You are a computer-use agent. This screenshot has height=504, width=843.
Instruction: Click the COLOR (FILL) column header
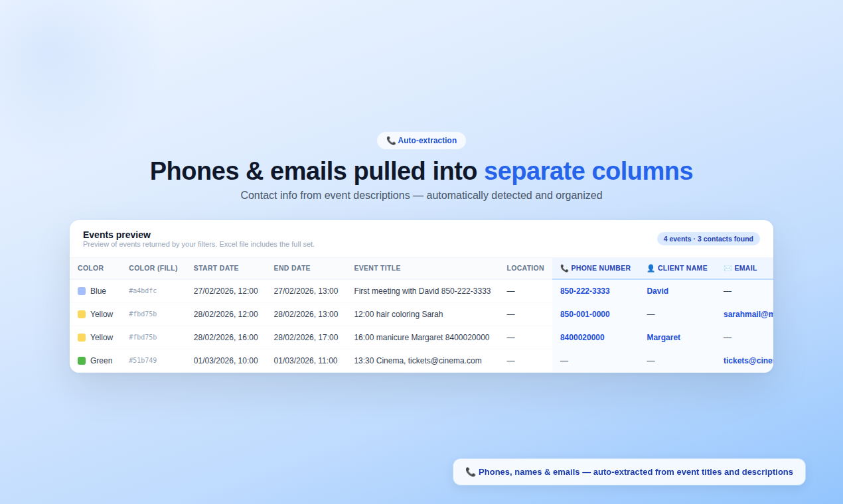tap(153, 268)
